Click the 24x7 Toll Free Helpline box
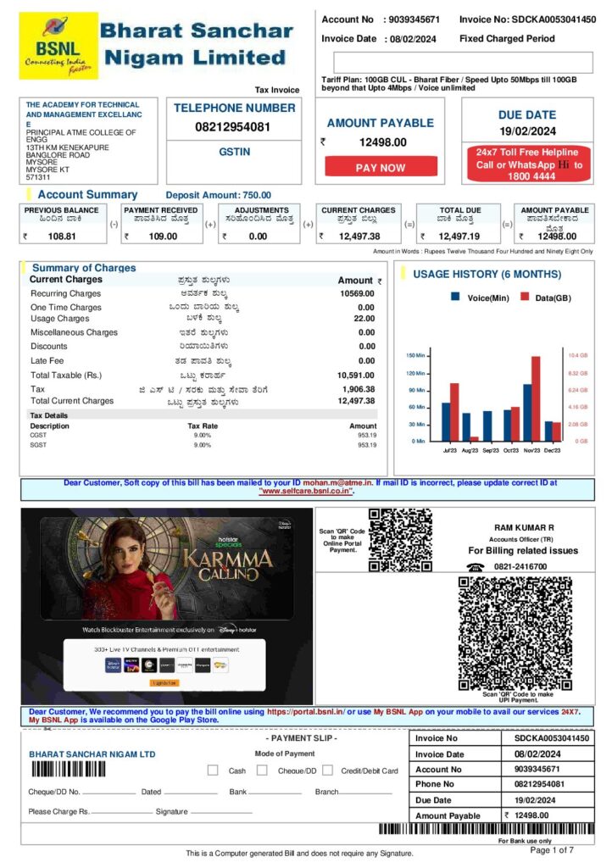 (527, 164)
